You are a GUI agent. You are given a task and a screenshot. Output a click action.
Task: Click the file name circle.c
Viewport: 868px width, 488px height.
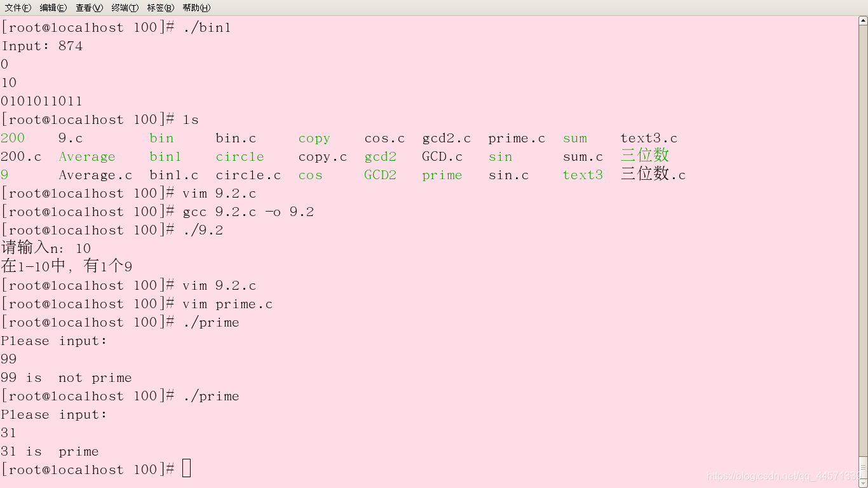click(248, 175)
